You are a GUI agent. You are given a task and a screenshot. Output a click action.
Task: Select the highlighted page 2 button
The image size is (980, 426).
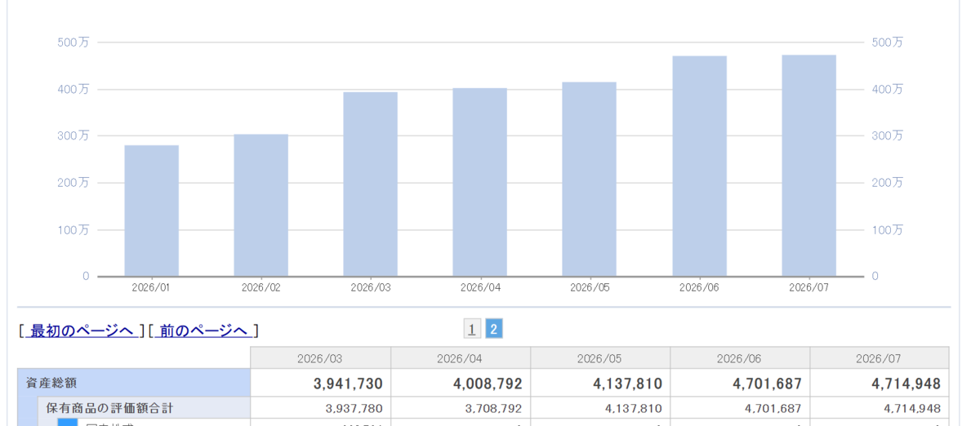point(494,329)
